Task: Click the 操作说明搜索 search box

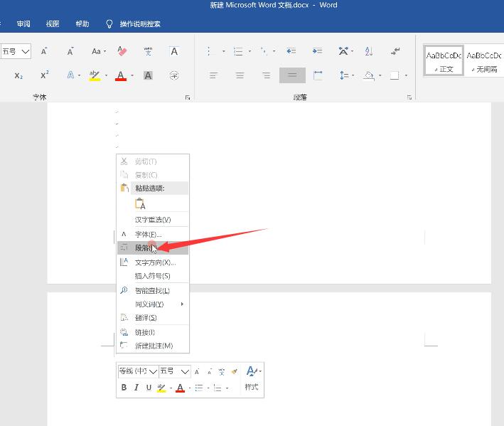Action: 140,23
